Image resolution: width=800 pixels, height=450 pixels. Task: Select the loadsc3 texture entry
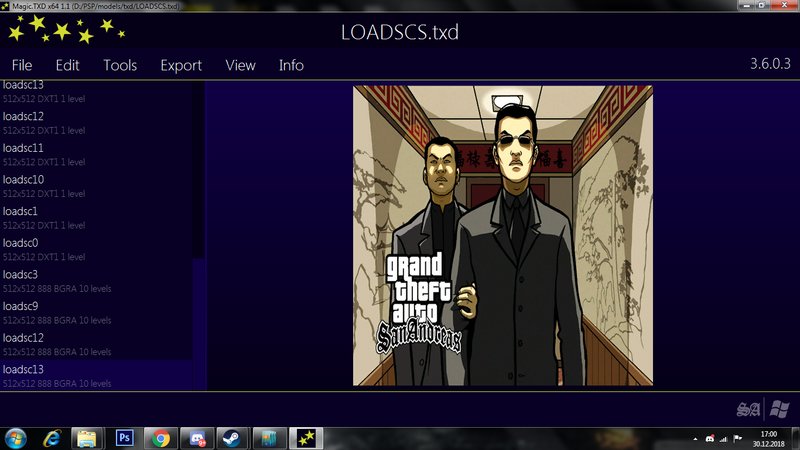(96, 281)
